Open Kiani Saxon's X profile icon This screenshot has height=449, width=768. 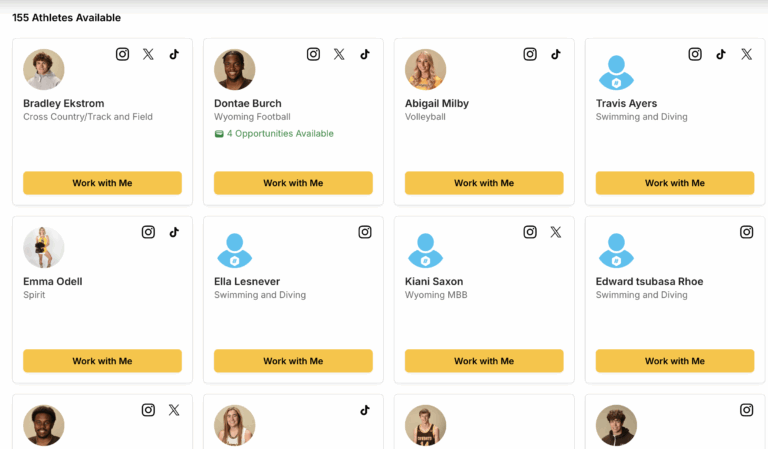556,232
